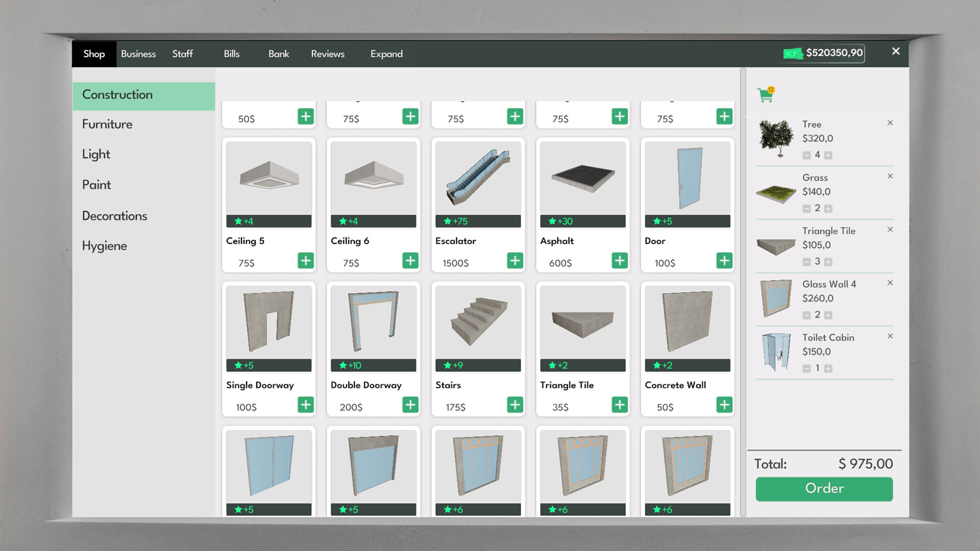Image resolution: width=980 pixels, height=551 pixels.
Task: Add Stairs to the shopping cart
Action: (514, 405)
